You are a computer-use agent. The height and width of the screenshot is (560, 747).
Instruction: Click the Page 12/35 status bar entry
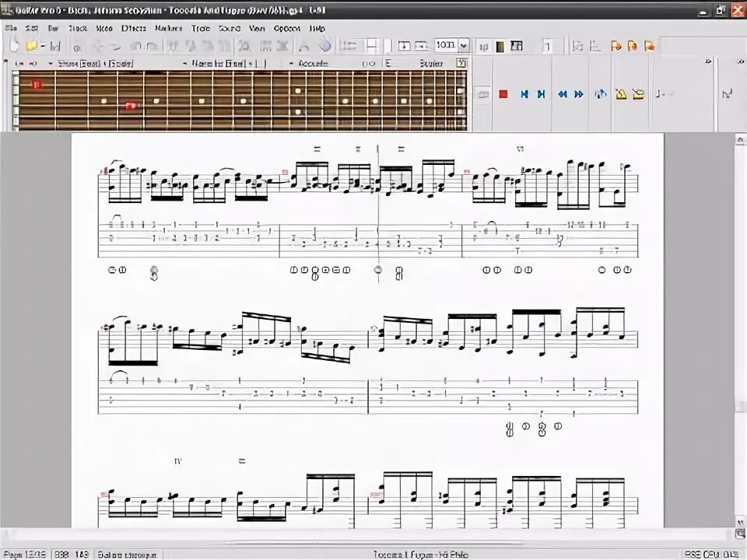click(25, 555)
